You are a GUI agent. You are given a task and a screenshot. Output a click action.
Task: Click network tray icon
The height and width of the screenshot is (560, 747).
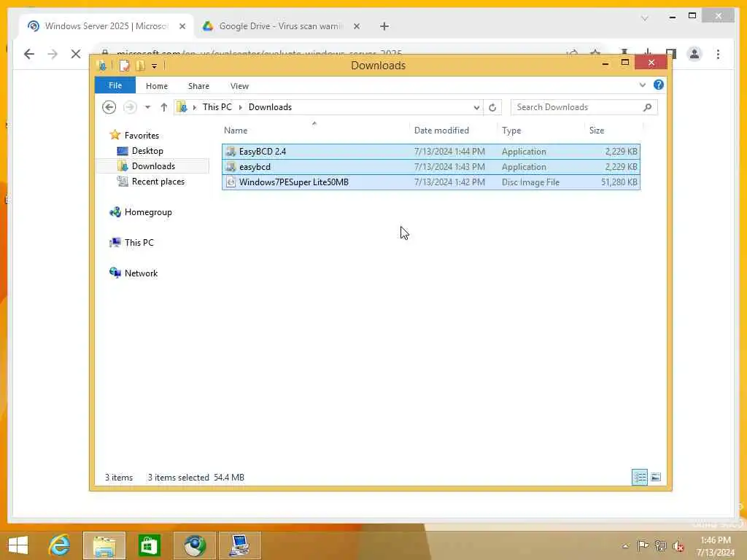[660, 545]
